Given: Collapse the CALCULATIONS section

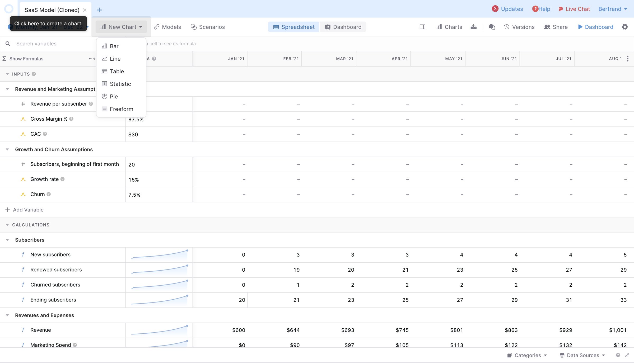Looking at the screenshot, I should point(7,225).
